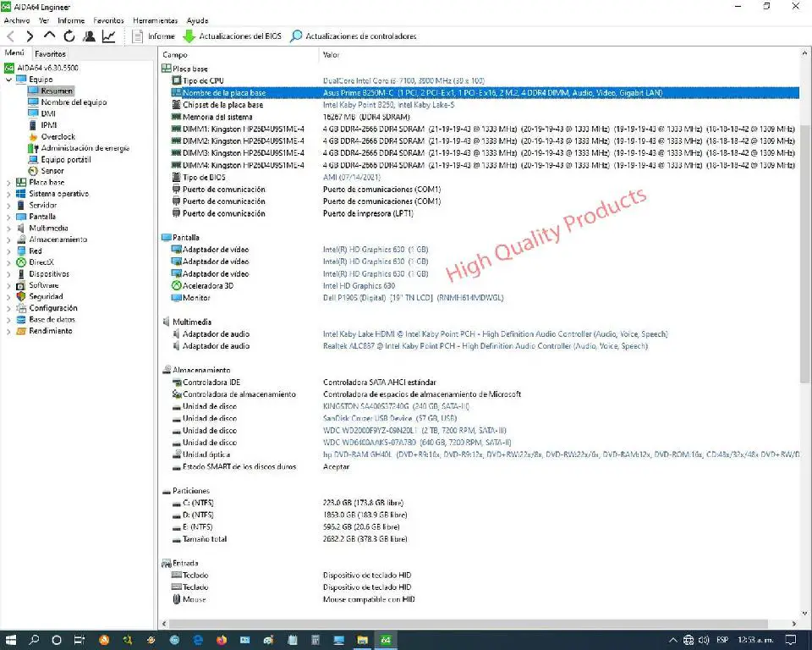812x650 pixels.
Task: Open the Realtek ALC887 audio link
Action: (x=486, y=346)
